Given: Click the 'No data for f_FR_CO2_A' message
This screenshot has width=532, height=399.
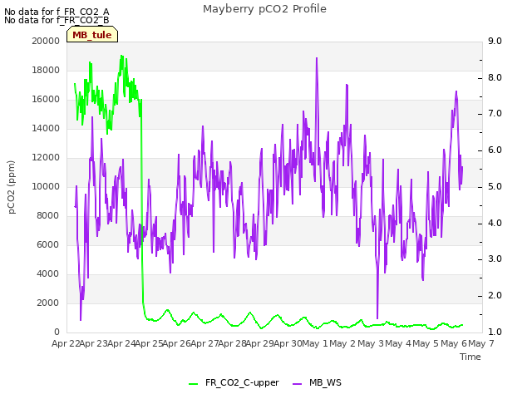Looking at the screenshot, I should pyautogui.click(x=57, y=12).
